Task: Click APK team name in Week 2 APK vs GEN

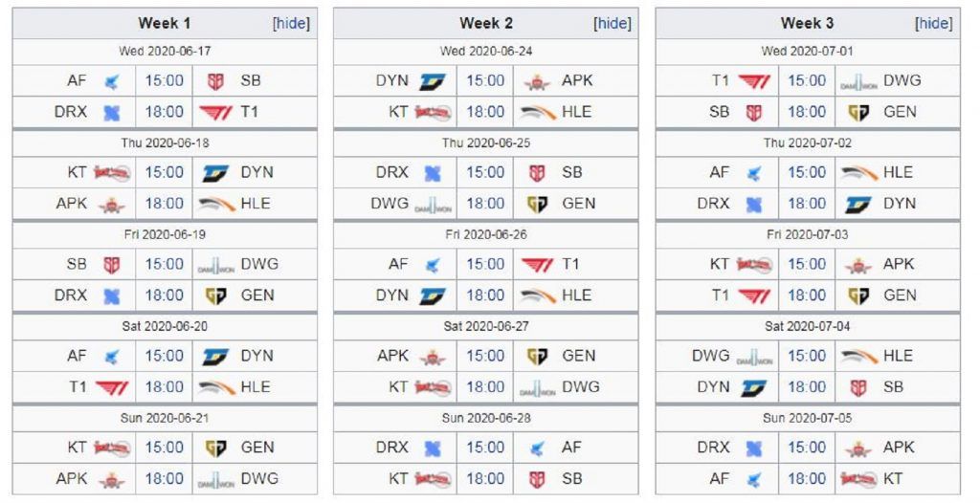Action: [x=392, y=356]
